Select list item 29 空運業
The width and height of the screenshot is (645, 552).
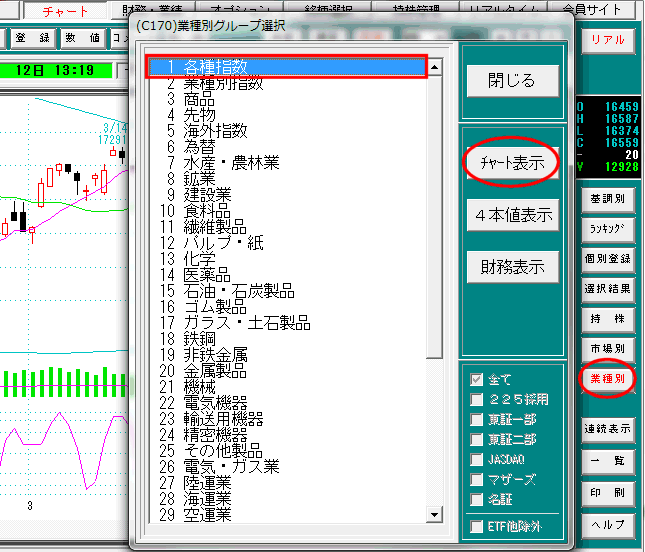point(287,515)
